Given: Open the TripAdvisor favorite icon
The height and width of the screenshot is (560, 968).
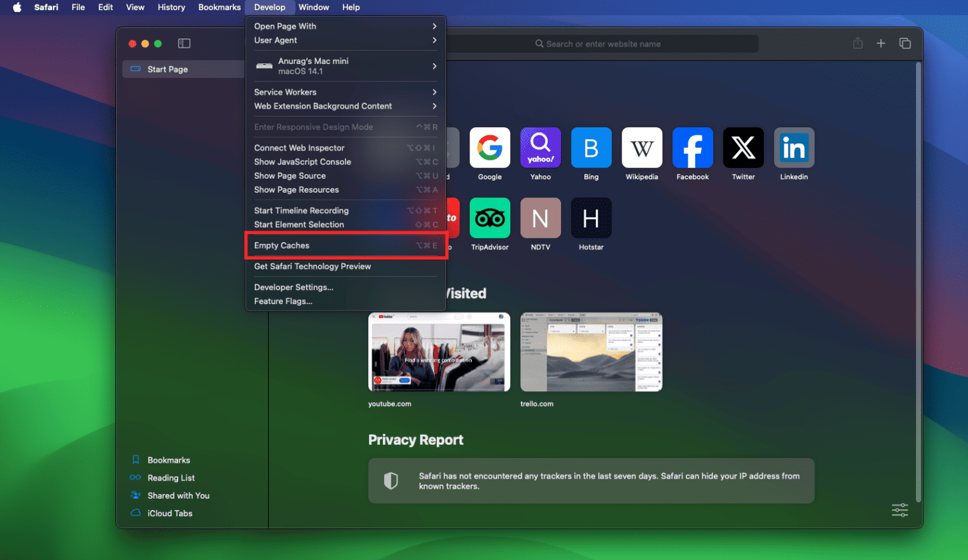Looking at the screenshot, I should pos(490,218).
